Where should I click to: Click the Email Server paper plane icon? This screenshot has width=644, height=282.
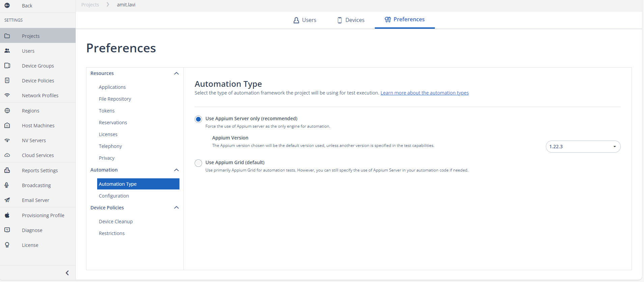pos(7,200)
